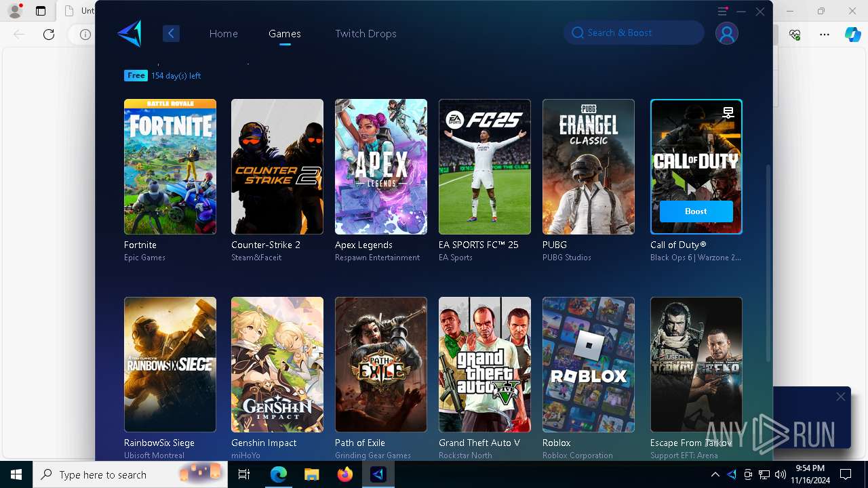
Task: Open the Windows notification center
Action: coord(846,474)
